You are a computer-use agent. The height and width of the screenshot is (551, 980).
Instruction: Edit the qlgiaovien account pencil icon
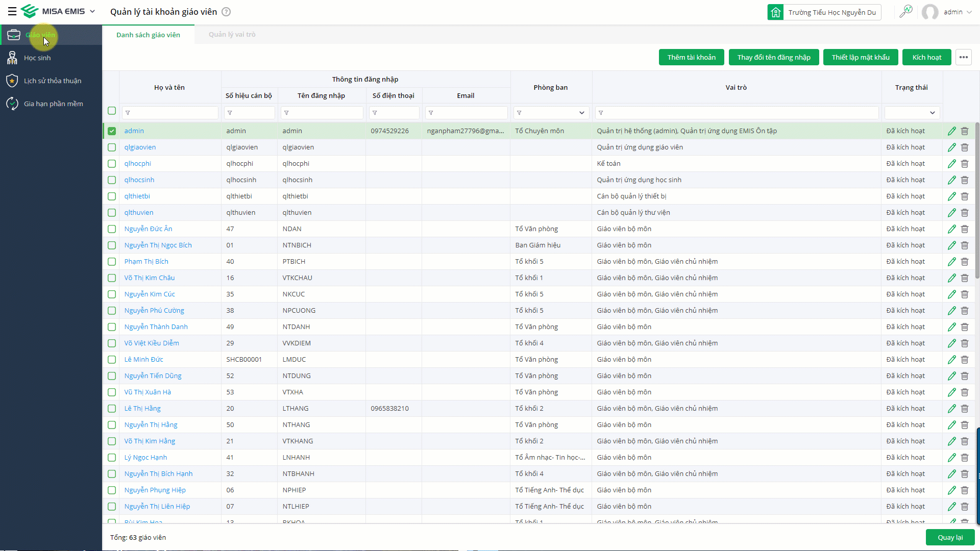(952, 147)
